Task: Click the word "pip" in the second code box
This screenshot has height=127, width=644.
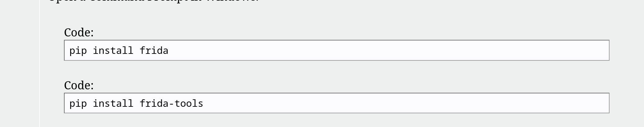Action: pyautogui.click(x=78, y=103)
